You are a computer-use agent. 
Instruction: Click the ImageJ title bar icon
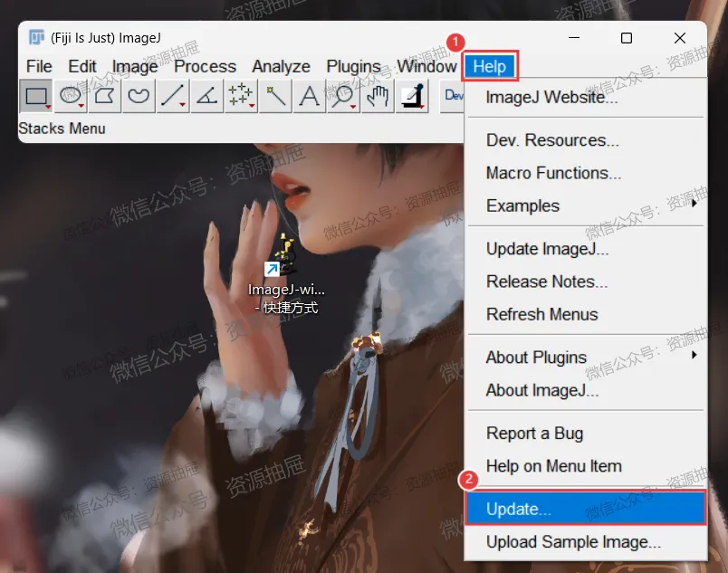tap(36, 37)
